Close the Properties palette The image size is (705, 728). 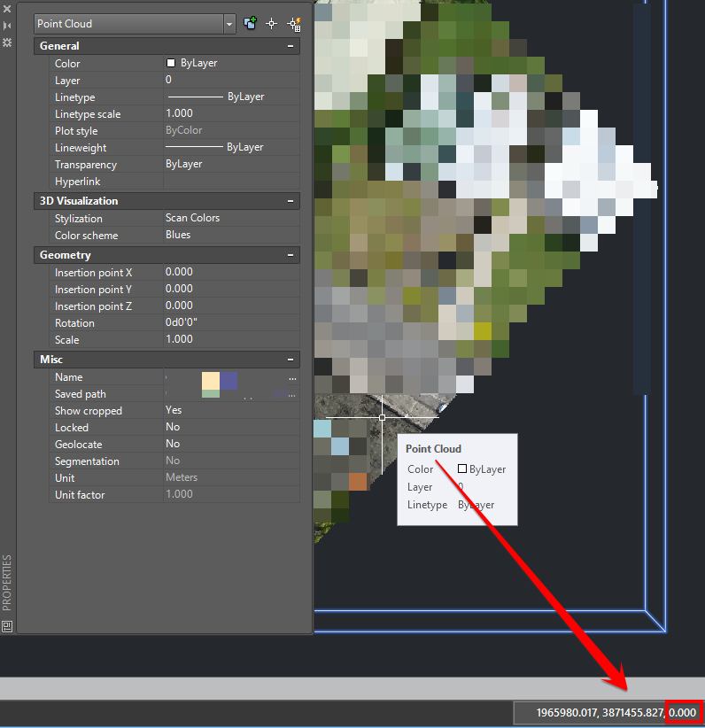click(7, 8)
